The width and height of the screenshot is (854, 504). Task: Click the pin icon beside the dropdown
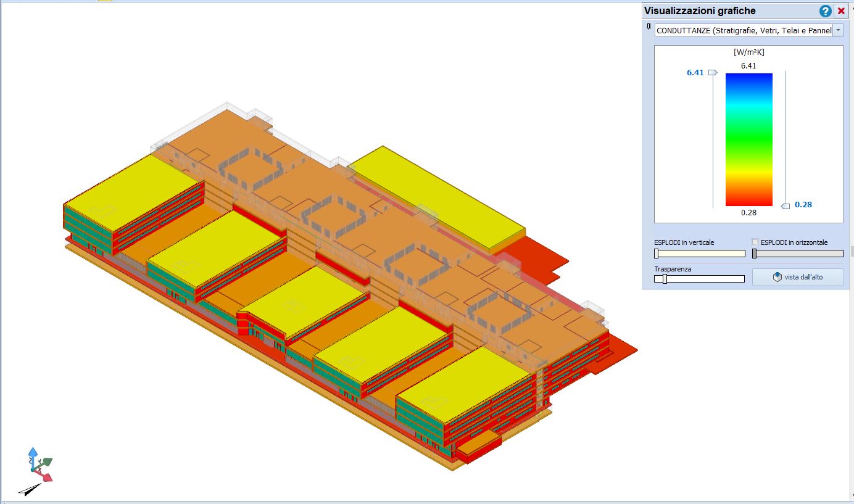coord(648,27)
